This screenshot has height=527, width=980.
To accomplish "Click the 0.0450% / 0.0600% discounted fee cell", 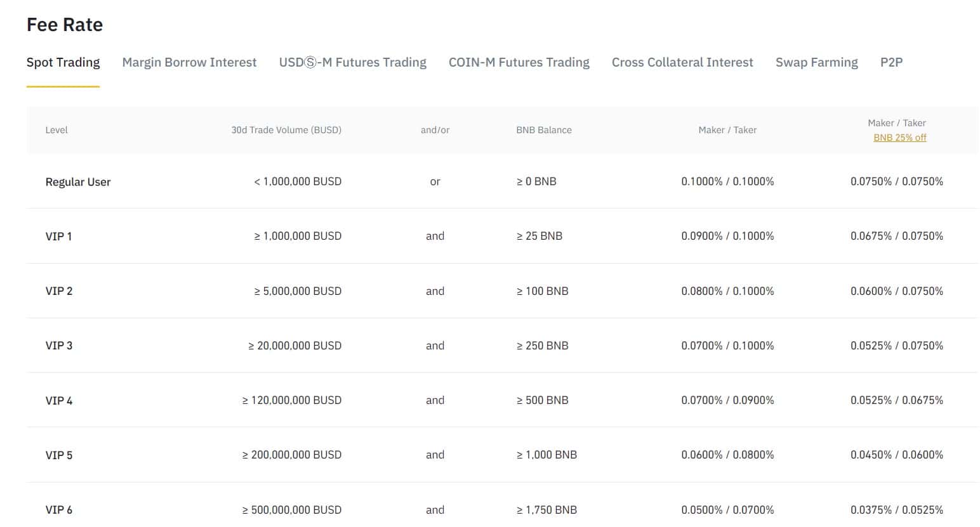I will 897,455.
